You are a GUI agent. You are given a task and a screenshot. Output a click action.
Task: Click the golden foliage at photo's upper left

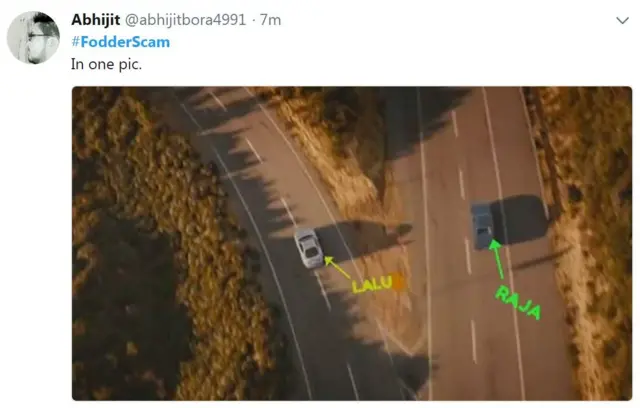click(135, 139)
